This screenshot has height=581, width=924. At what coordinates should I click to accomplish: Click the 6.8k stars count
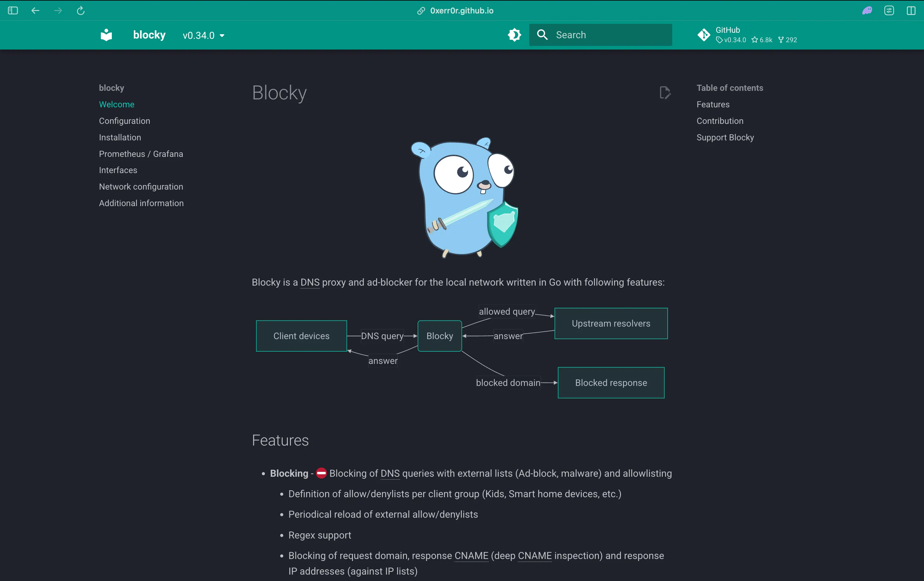coord(762,40)
